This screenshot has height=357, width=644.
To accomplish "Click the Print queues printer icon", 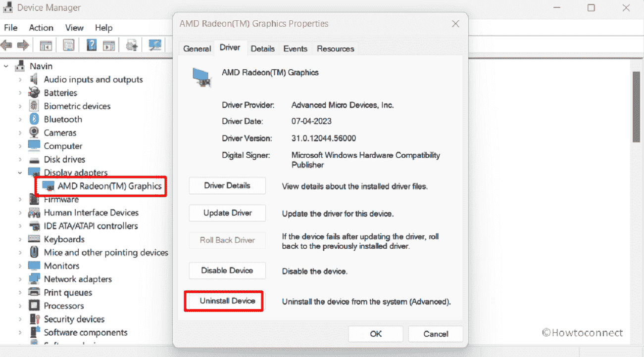I will coord(34,292).
